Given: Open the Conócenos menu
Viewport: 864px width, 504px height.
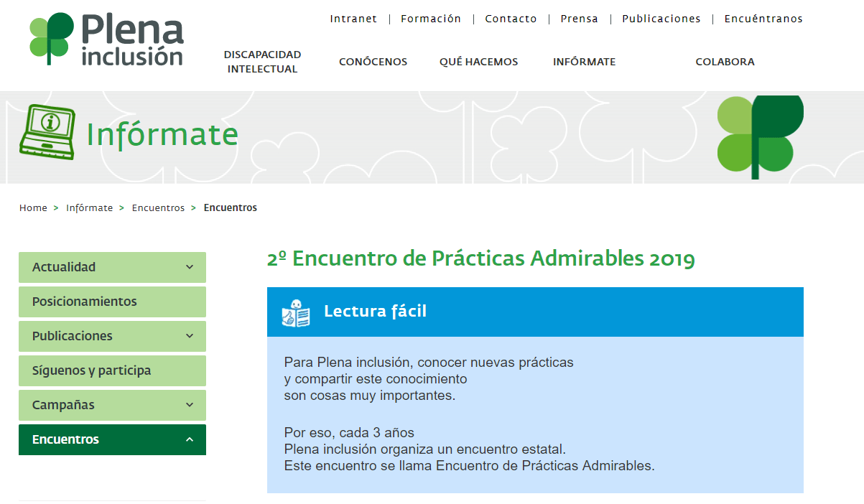Looking at the screenshot, I should [x=373, y=62].
